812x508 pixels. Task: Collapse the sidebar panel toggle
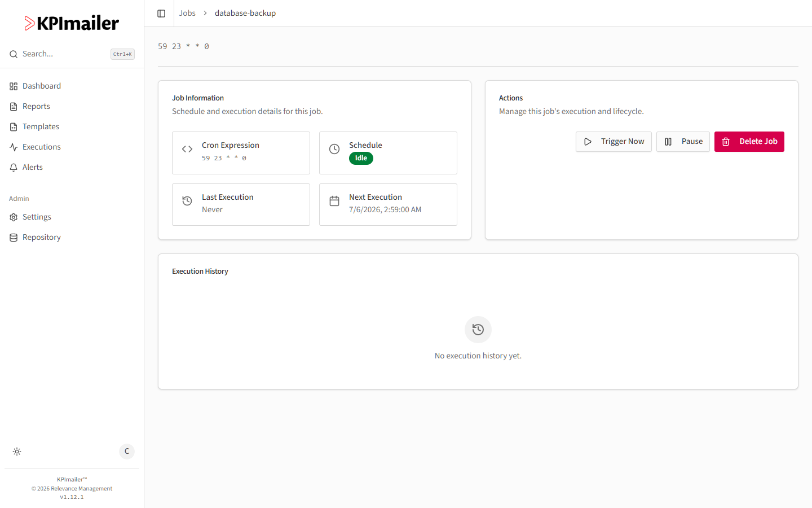[161, 14]
